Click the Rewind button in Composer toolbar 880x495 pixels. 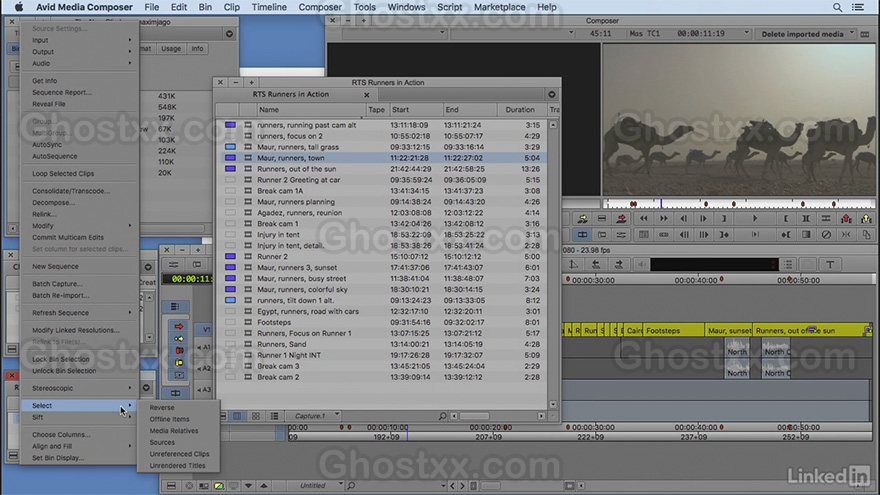pos(644,218)
